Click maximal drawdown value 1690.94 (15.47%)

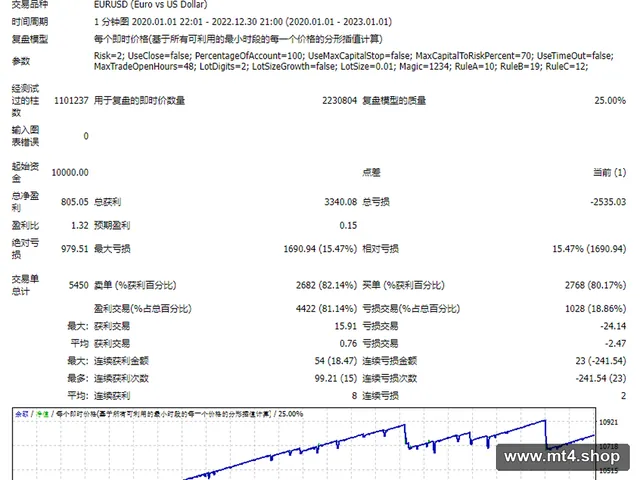(320, 249)
